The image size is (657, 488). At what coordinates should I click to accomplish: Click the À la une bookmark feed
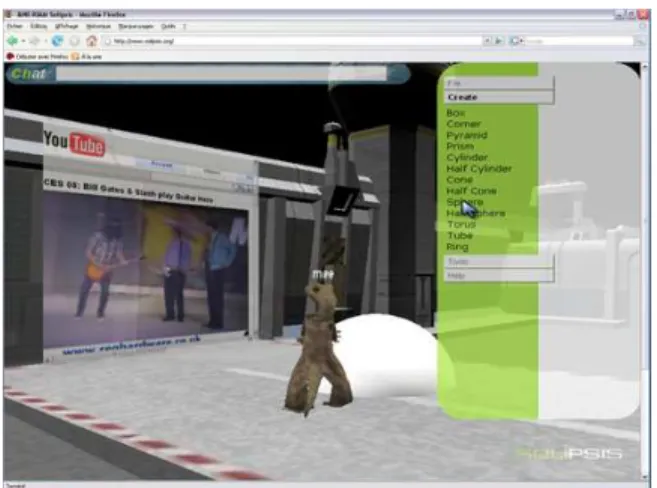(87, 56)
